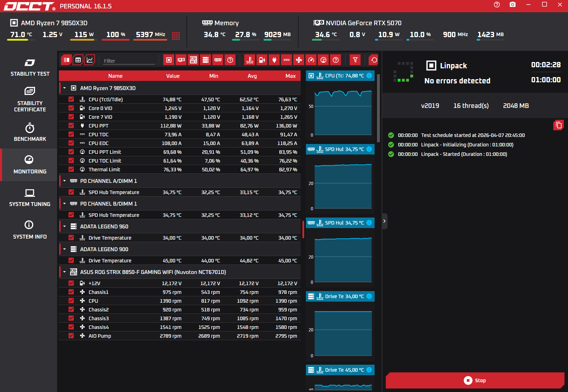Viewport: 568px width, 392px height.
Task: Toggle the right panel collapse chevron
Action: pyautogui.click(x=384, y=221)
